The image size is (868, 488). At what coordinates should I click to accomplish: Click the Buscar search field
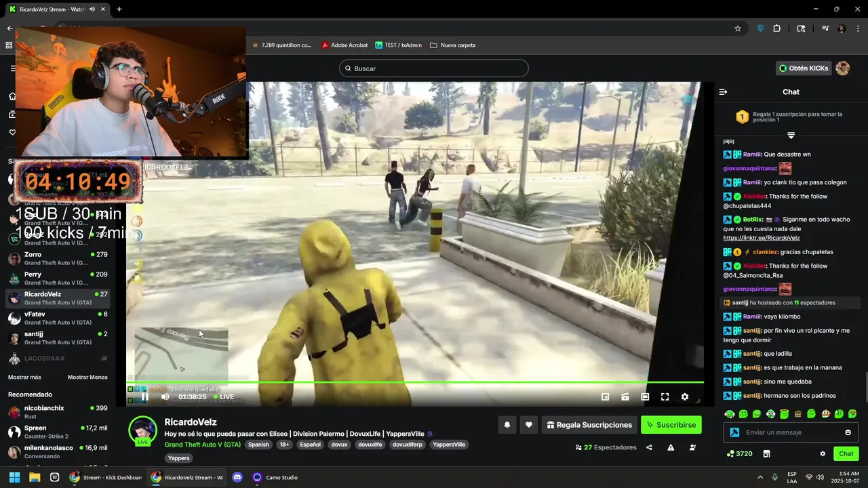(x=434, y=68)
